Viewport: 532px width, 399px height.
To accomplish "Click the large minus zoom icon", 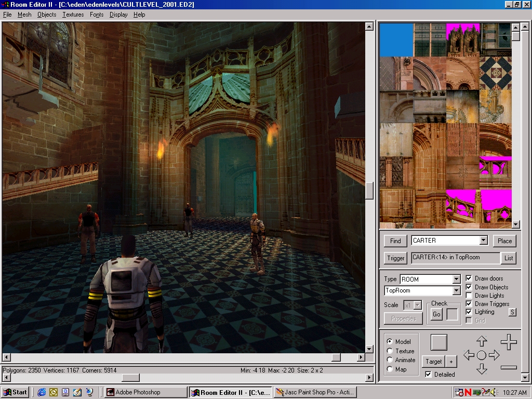I will (509, 367).
